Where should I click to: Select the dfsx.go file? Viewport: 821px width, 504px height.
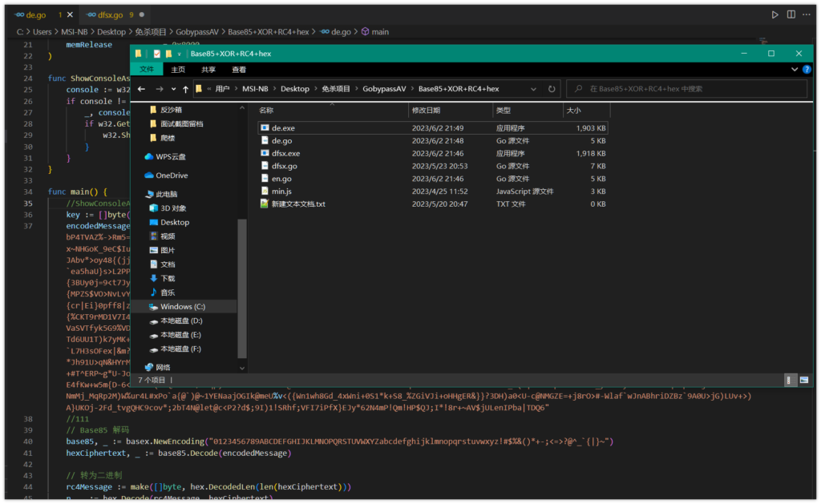point(432,166)
